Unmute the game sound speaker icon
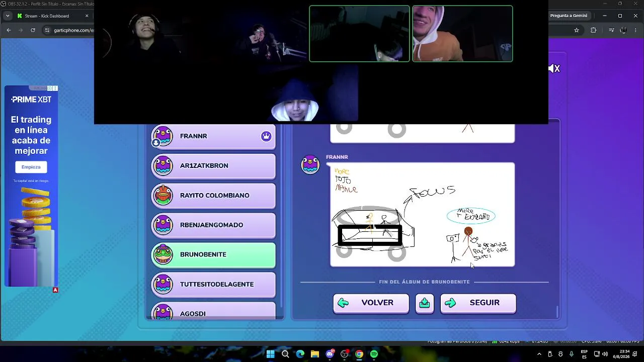 (554, 68)
